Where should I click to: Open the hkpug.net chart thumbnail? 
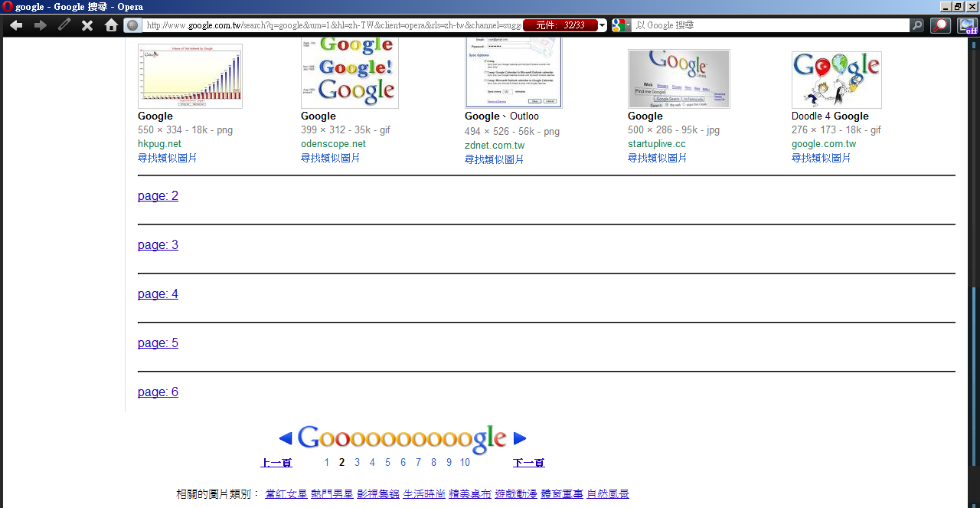pos(190,76)
